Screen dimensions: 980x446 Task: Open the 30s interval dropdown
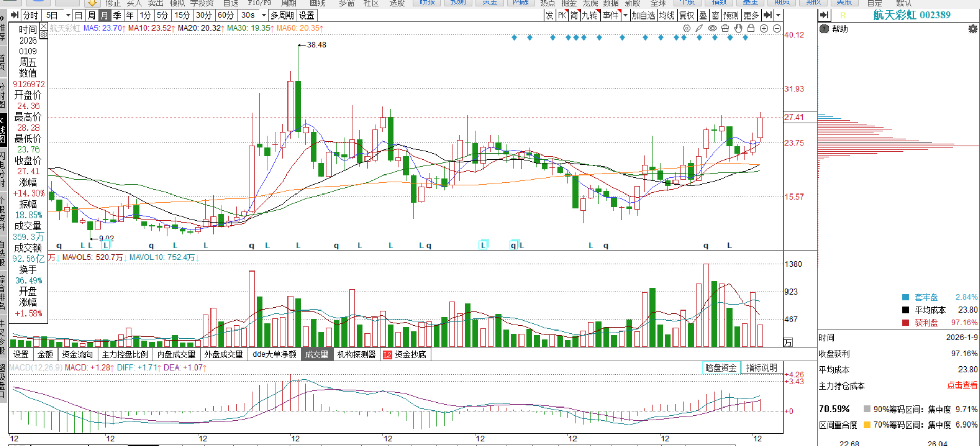264,15
